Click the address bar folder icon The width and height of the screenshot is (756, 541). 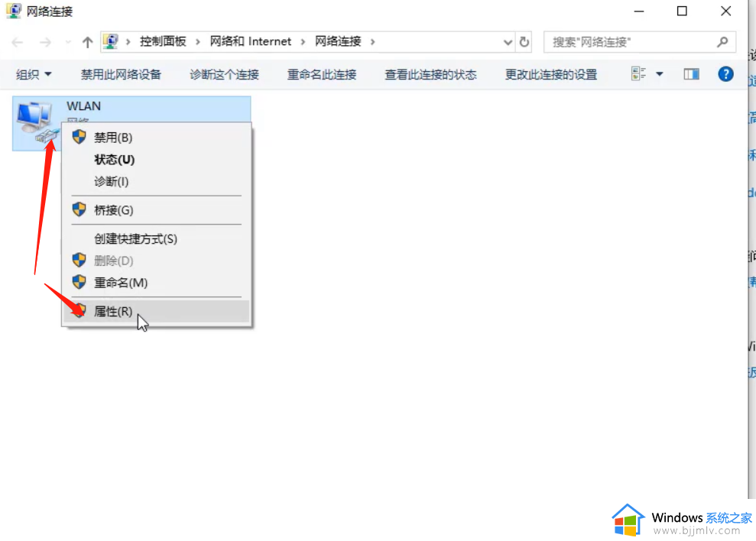tap(111, 41)
